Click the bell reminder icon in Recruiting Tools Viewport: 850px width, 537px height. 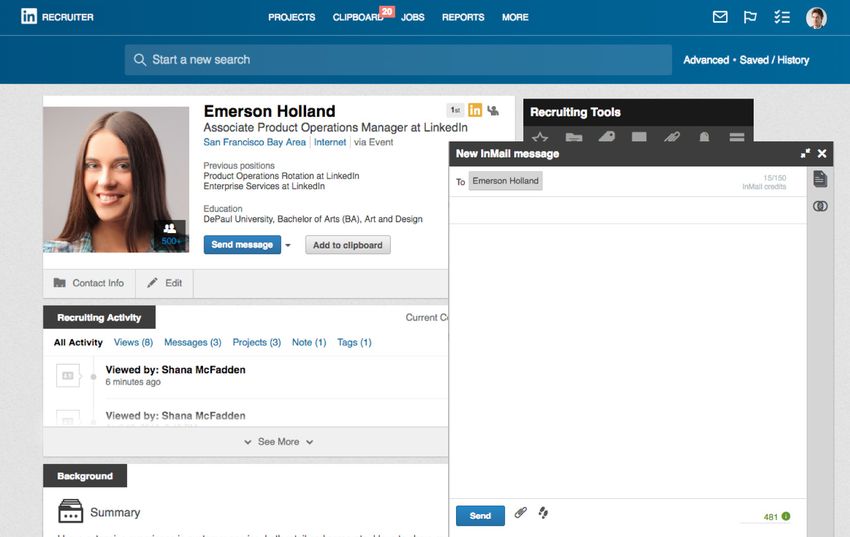(x=704, y=137)
